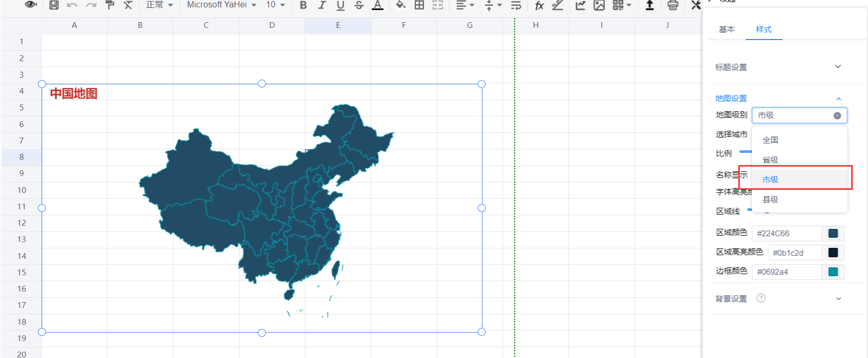Toggle strikethrough formatting
This screenshot has width=868, height=358.
pos(359,5)
